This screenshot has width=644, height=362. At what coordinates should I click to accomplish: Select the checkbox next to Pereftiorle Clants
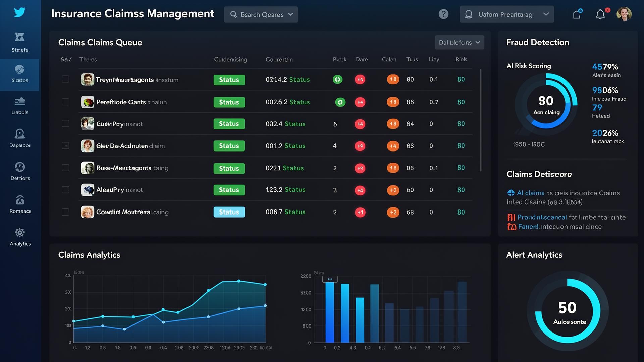[x=65, y=102]
